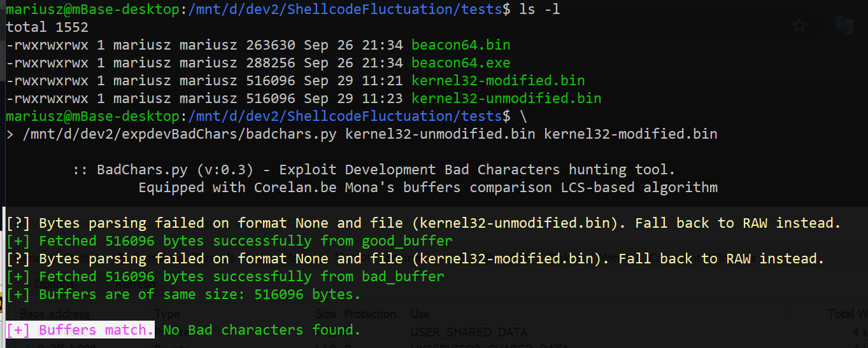Screen dimensions: 868x348
Task: Click the Size column header
Action: tap(326, 314)
